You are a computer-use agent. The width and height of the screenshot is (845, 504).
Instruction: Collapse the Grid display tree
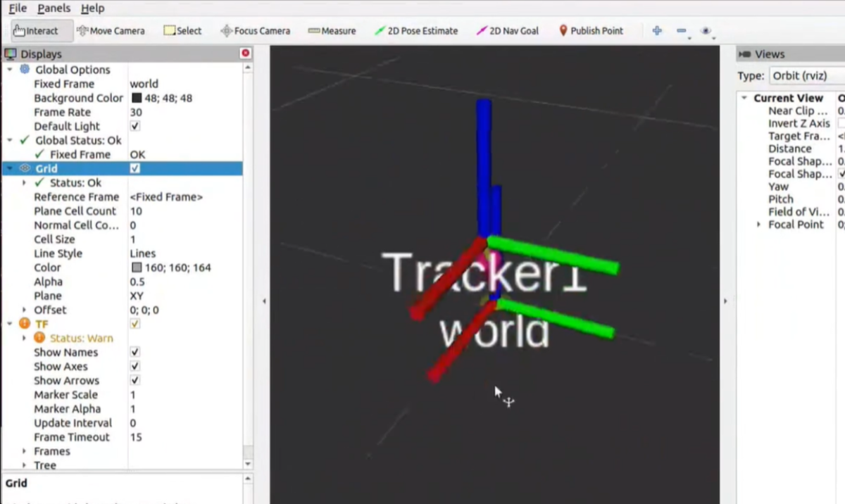[x=10, y=168]
